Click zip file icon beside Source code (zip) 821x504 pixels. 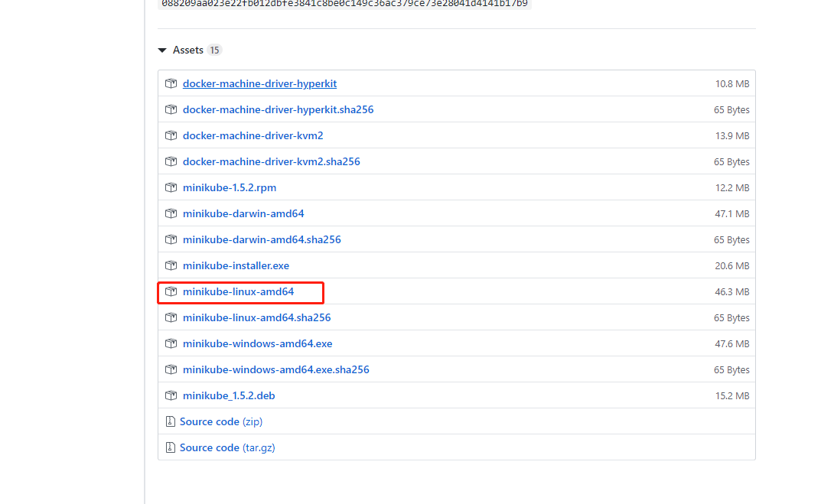tap(170, 422)
